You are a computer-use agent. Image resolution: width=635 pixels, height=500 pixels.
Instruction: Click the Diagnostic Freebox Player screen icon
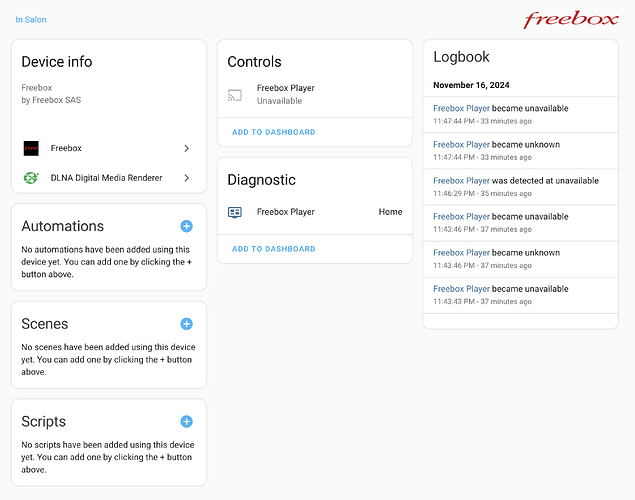tap(235, 212)
